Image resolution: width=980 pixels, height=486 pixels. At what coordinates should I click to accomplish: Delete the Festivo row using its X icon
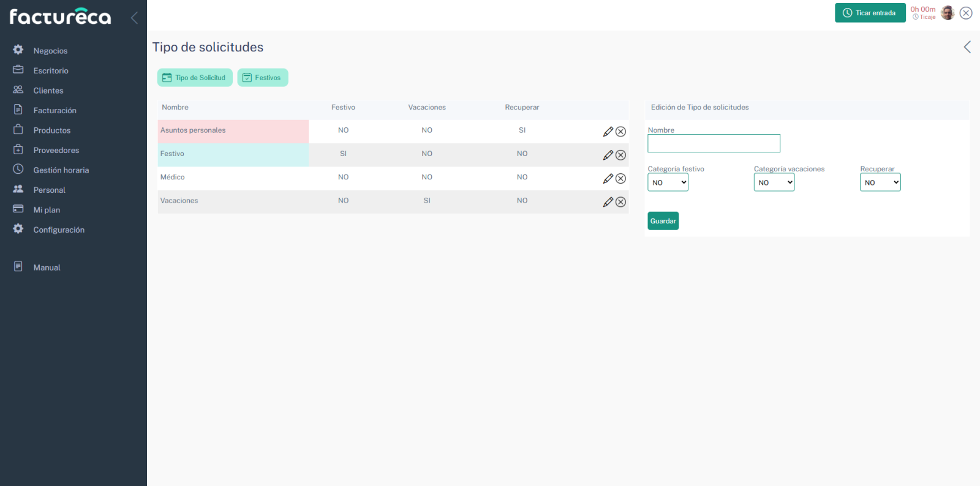point(620,155)
